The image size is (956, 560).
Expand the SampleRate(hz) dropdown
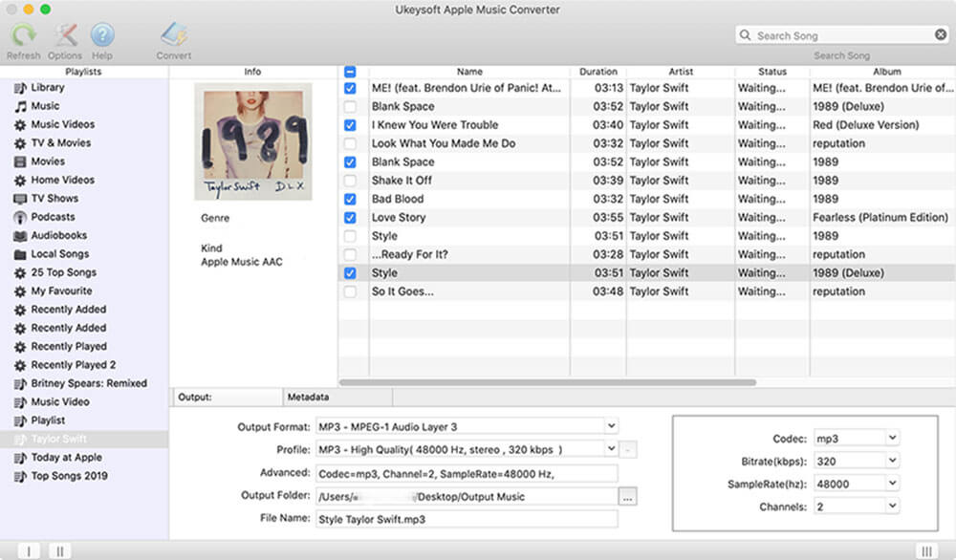pos(892,484)
